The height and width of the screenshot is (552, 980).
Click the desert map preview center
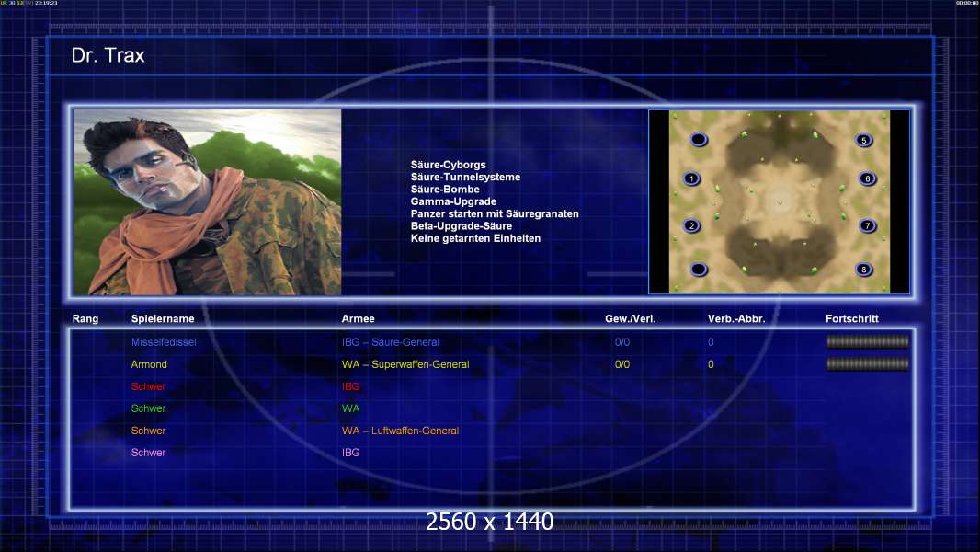780,201
